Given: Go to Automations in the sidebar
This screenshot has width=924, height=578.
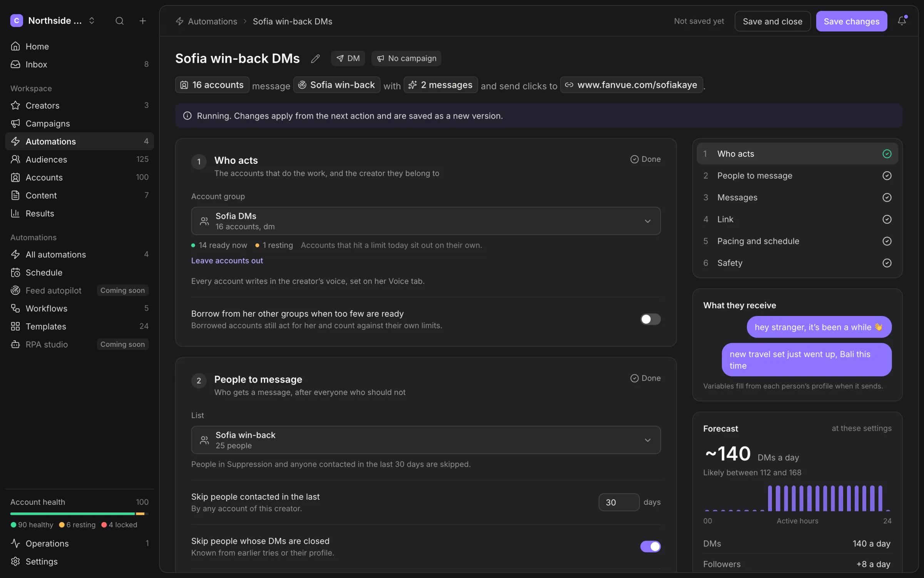Looking at the screenshot, I should coord(79,141).
